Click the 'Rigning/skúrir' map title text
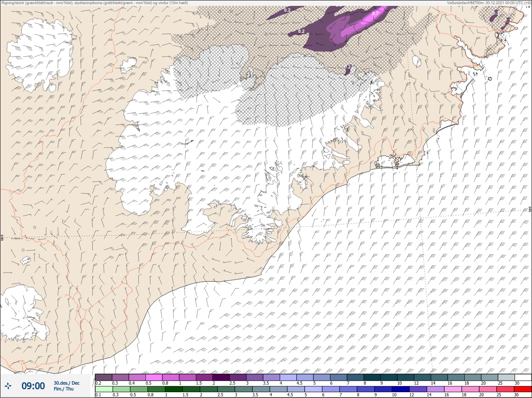532x398 pixels. [x=12, y=2]
